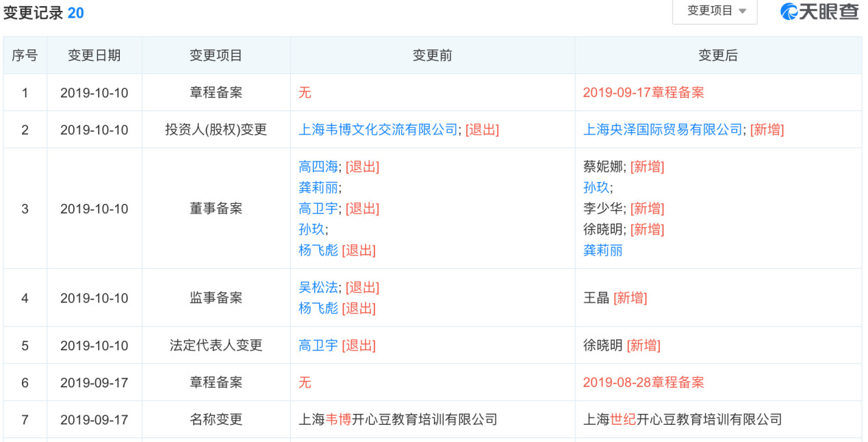Viewport: 868px width, 442px height.
Task: Click the 变更日期 column header
Action: tap(94, 55)
